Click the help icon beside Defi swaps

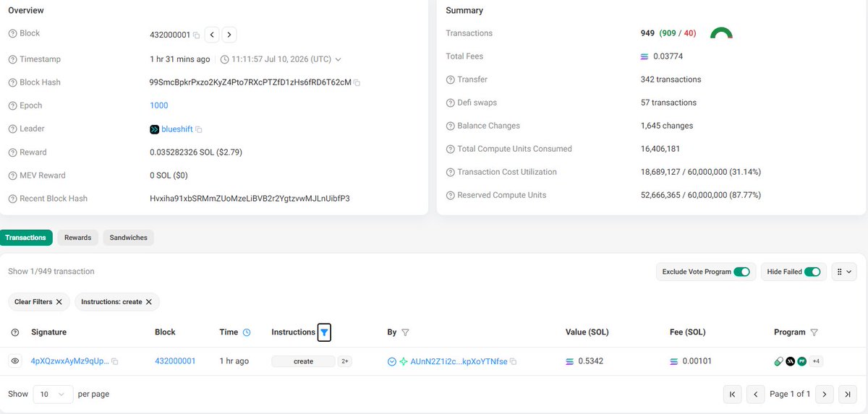pyautogui.click(x=450, y=103)
